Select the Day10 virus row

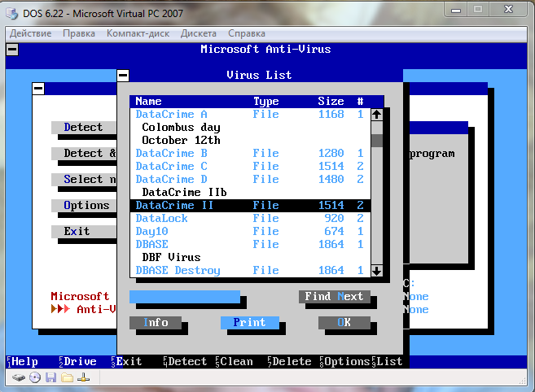point(250,232)
